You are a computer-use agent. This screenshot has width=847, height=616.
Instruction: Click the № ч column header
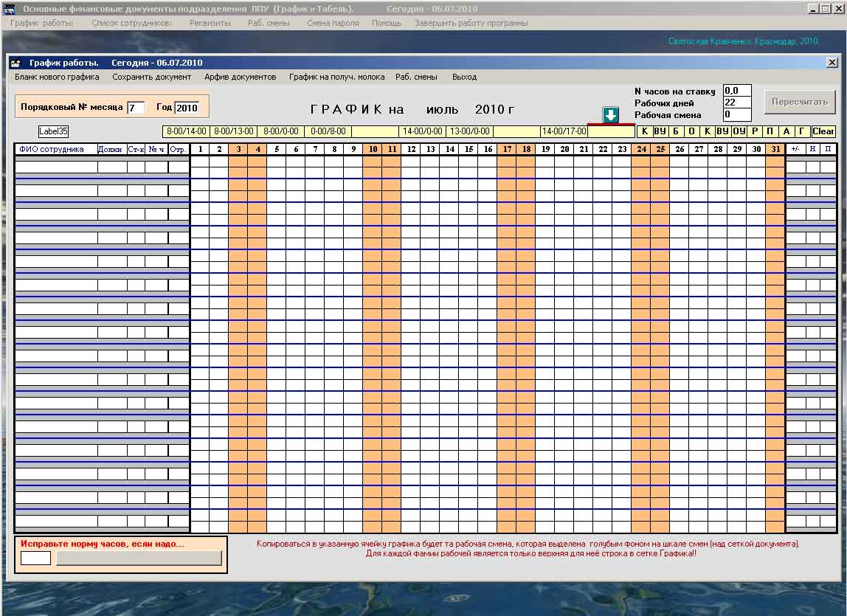156,149
